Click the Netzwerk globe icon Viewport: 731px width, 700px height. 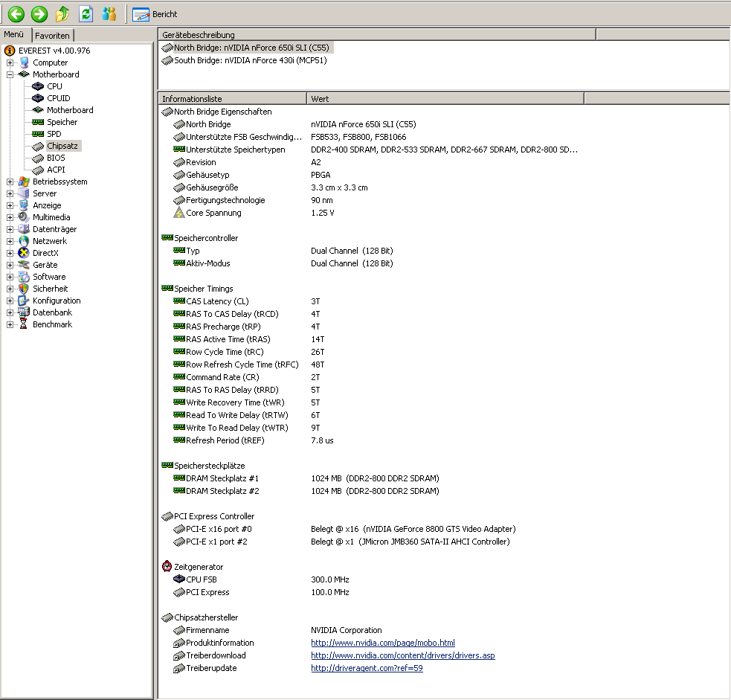24,241
